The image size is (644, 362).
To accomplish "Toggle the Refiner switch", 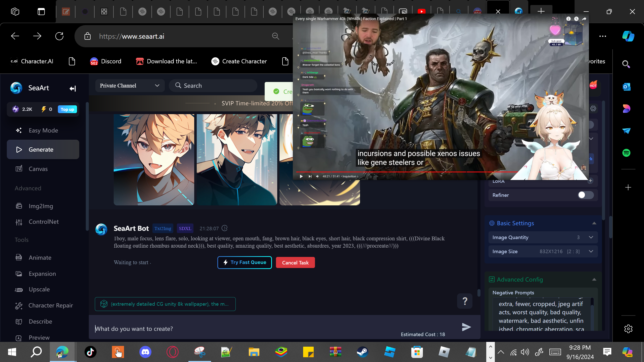I will click(586, 195).
